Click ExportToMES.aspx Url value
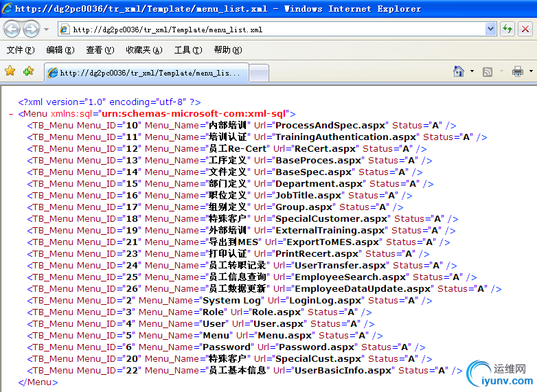537x392 pixels. tap(332, 242)
